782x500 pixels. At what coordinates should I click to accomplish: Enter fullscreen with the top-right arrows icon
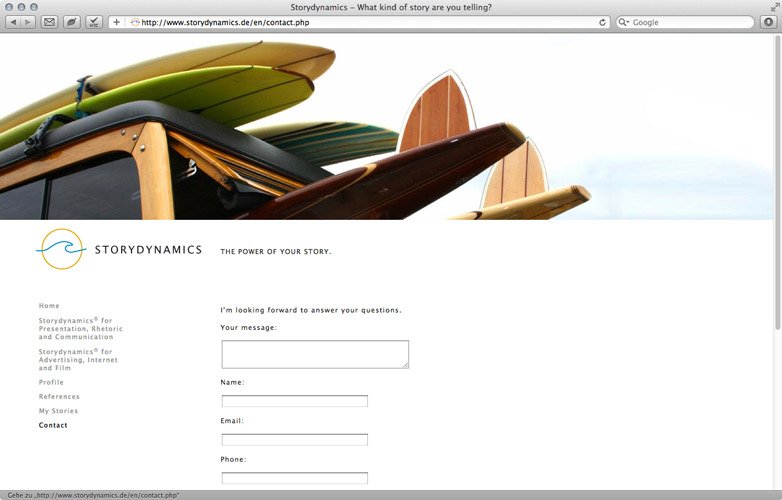click(x=775, y=7)
